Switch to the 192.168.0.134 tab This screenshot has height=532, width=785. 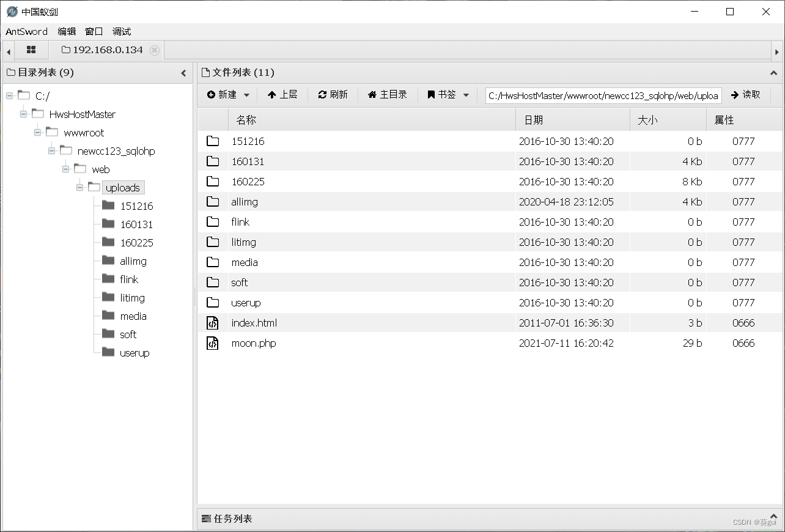click(102, 50)
